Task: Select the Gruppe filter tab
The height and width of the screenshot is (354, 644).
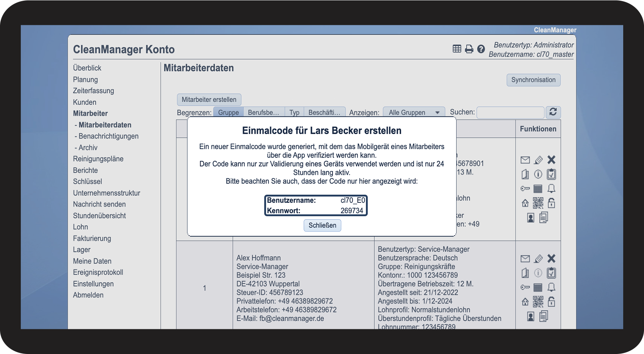Action: pos(229,112)
